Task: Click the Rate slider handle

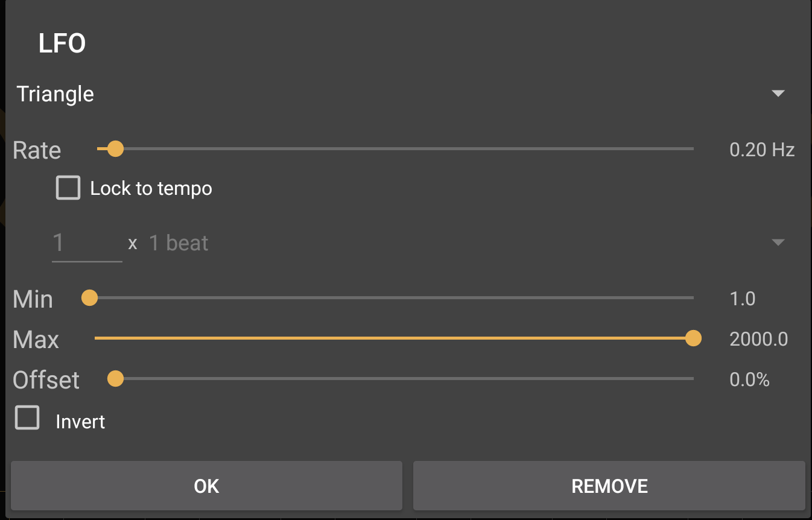Action: (x=115, y=148)
